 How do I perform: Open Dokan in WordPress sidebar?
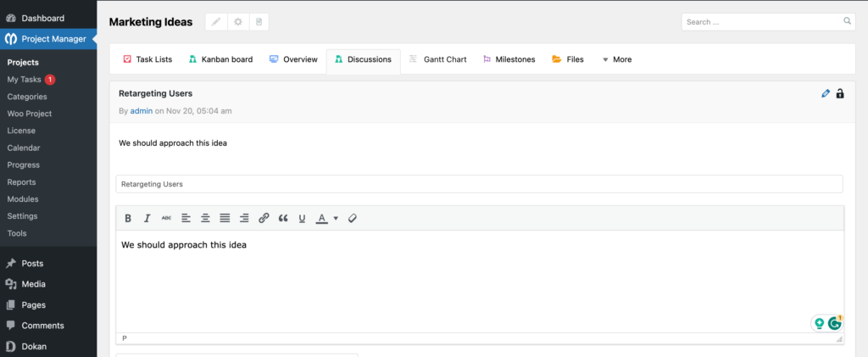pos(48,347)
